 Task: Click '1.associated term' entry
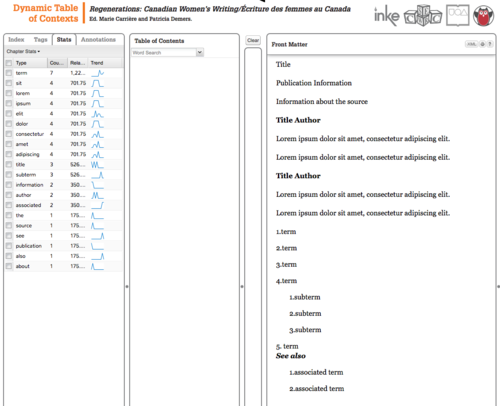click(x=316, y=372)
